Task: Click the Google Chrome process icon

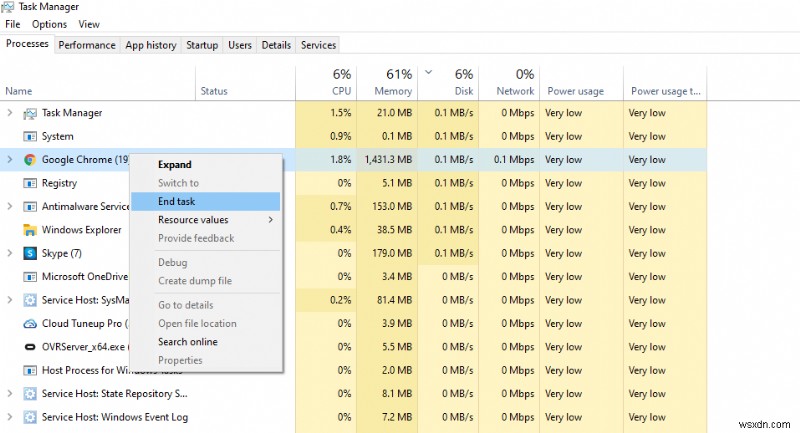Action: 30,160
